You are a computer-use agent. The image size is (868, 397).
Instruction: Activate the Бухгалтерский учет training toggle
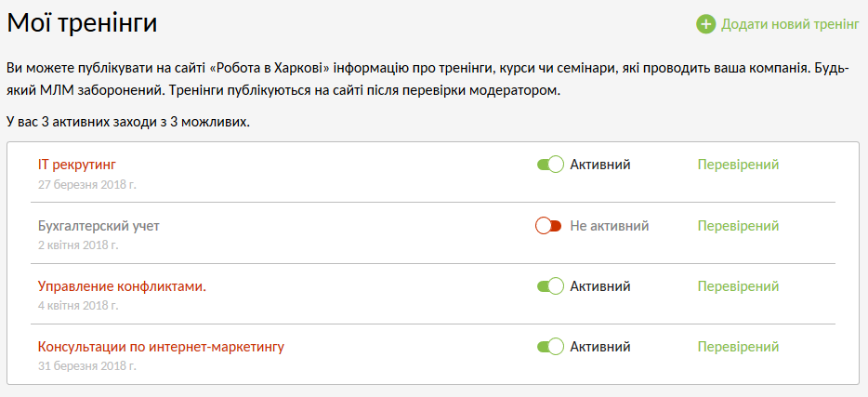pos(549,226)
